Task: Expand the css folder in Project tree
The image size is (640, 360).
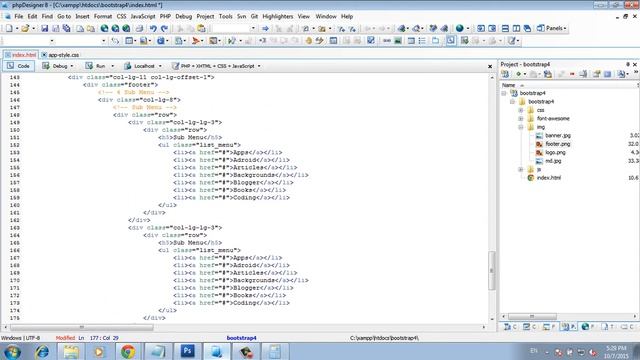Action: point(521,110)
